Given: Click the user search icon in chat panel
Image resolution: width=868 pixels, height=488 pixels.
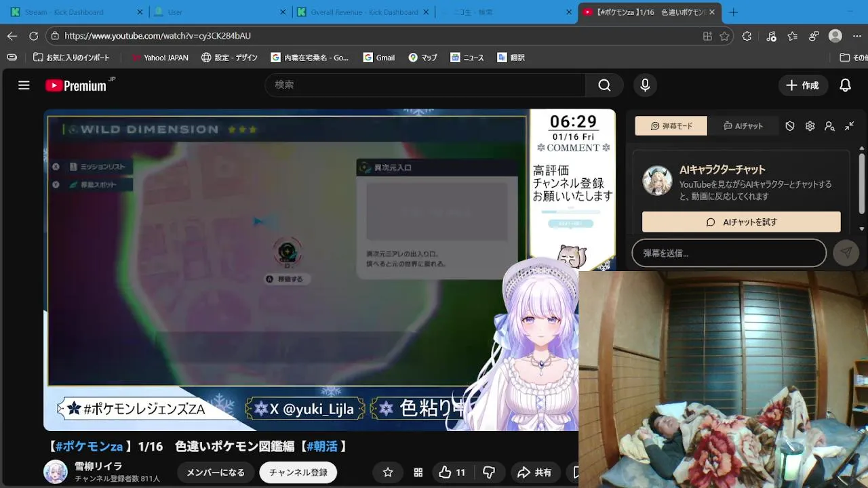Looking at the screenshot, I should click(829, 126).
